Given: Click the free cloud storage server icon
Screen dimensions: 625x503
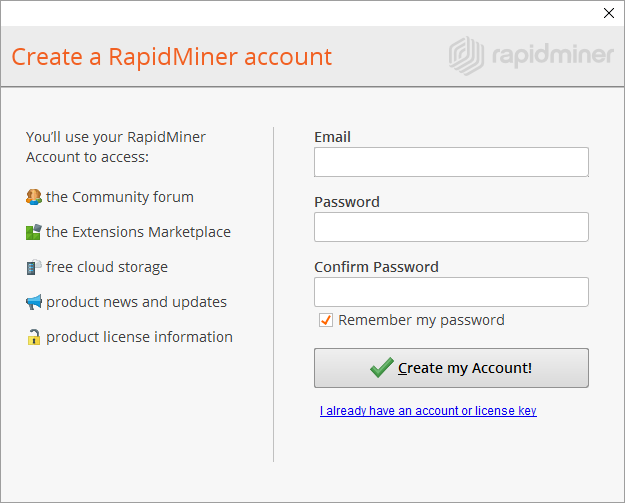Looking at the screenshot, I should click(x=34, y=267).
